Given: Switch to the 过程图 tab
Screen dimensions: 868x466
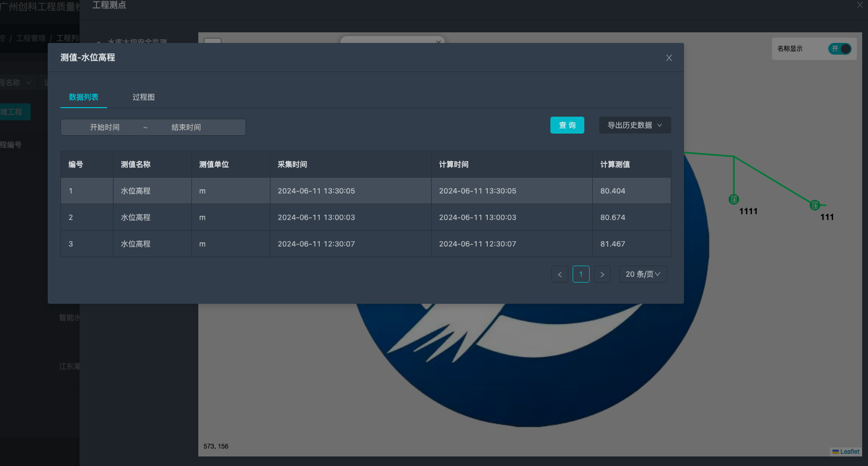Looking at the screenshot, I should click(143, 97).
